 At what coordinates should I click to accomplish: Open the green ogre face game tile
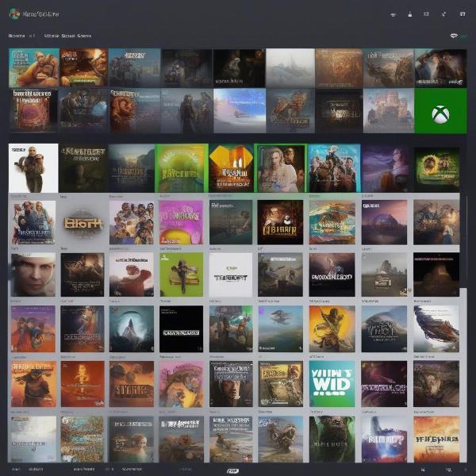(x=332, y=439)
